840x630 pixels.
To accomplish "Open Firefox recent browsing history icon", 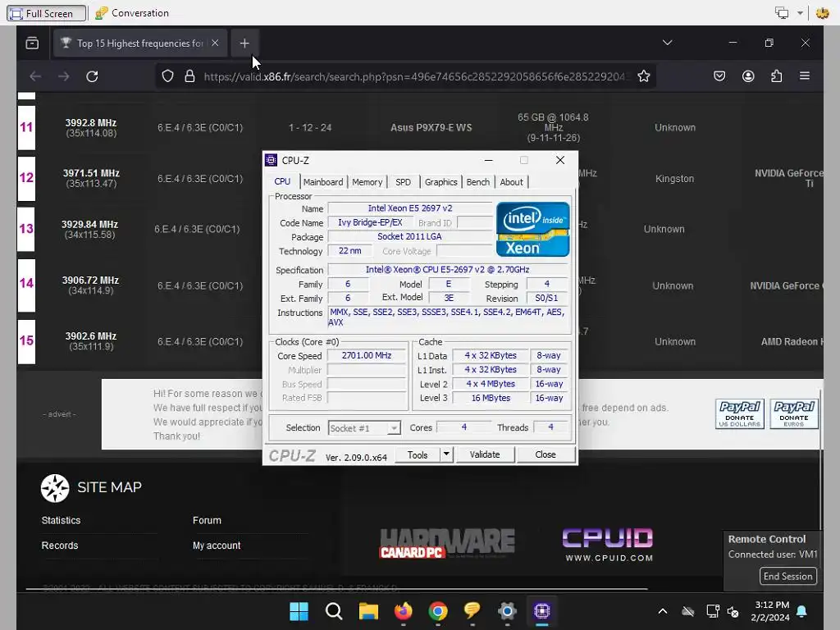I will pyautogui.click(x=32, y=43).
